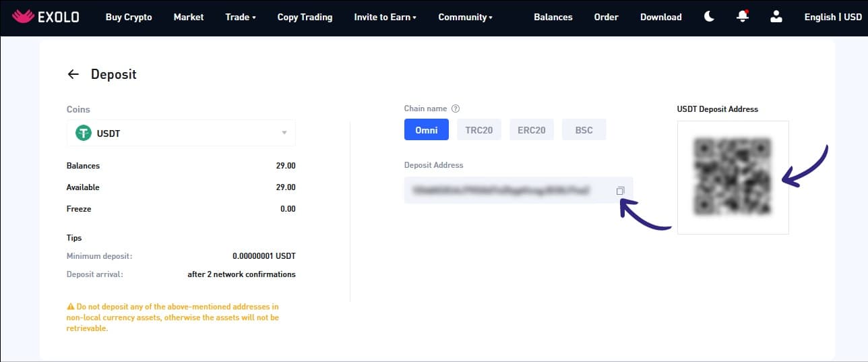Click the blurred deposit address field
The height and width of the screenshot is (362, 868).
(x=519, y=191)
